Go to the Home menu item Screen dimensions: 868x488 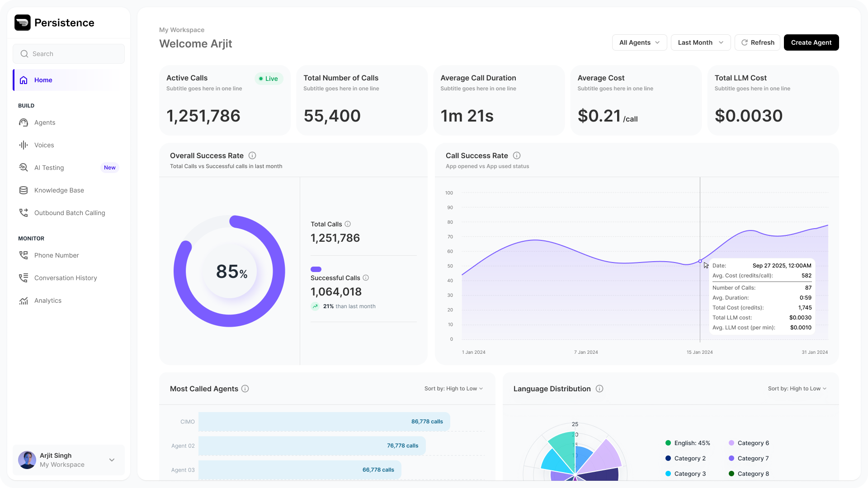coord(43,80)
